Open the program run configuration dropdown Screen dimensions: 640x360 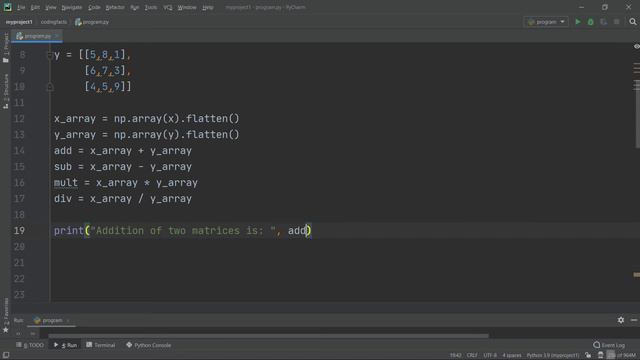coord(546,22)
